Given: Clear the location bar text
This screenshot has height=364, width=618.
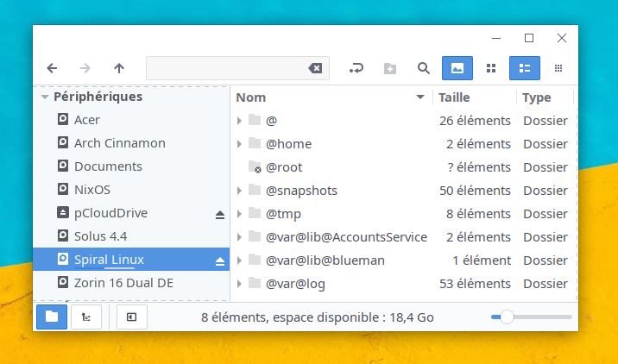Looking at the screenshot, I should point(315,68).
